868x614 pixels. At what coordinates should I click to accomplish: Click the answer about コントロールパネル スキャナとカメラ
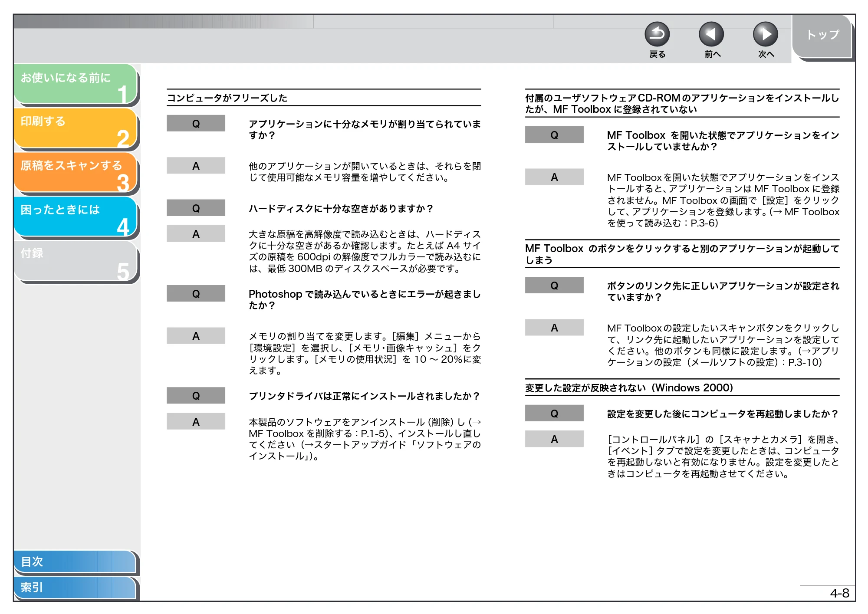pyautogui.click(x=723, y=456)
